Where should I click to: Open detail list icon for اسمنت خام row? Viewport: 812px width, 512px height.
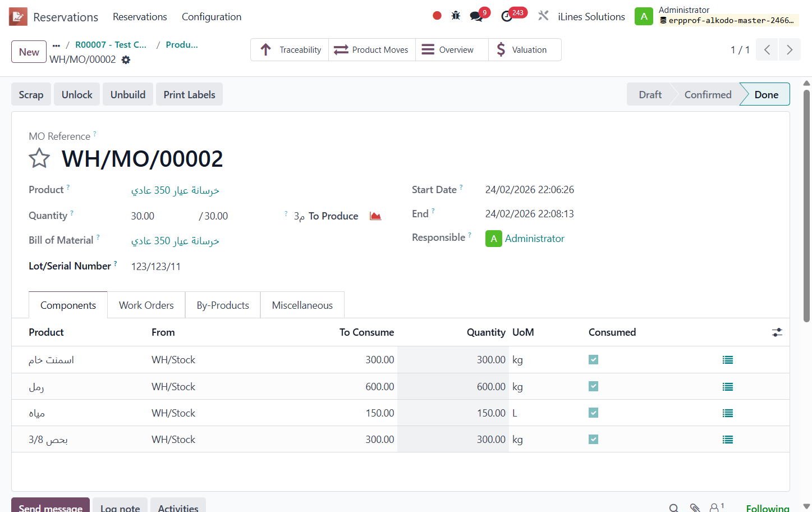[728, 360]
